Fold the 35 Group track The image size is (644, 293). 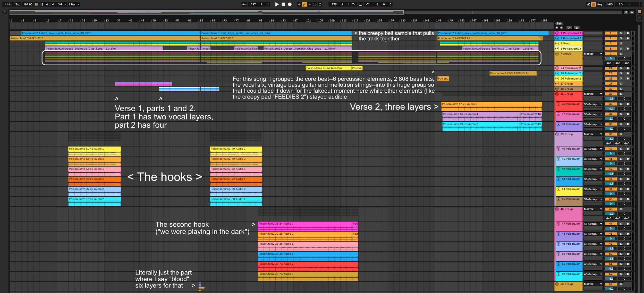(557, 94)
